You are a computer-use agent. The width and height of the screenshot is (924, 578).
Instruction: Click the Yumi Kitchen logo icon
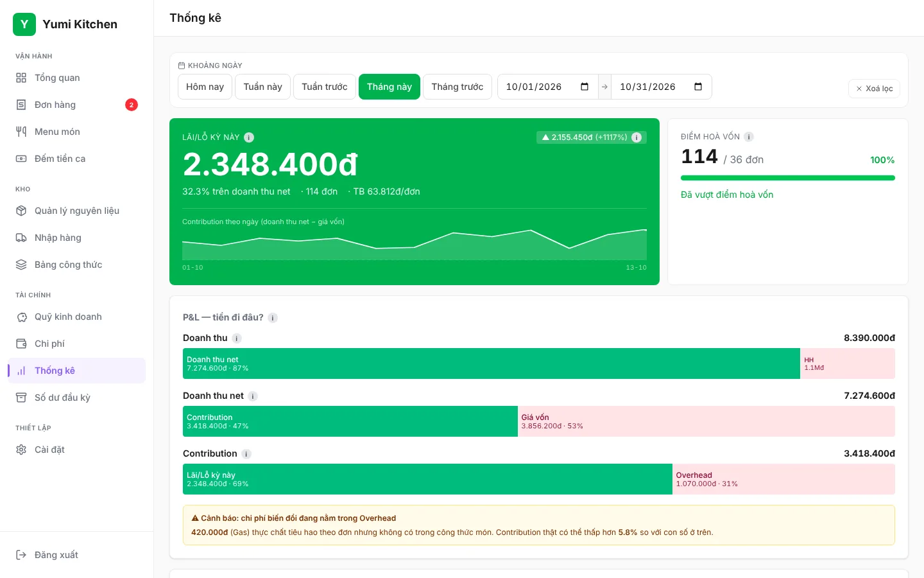[24, 24]
